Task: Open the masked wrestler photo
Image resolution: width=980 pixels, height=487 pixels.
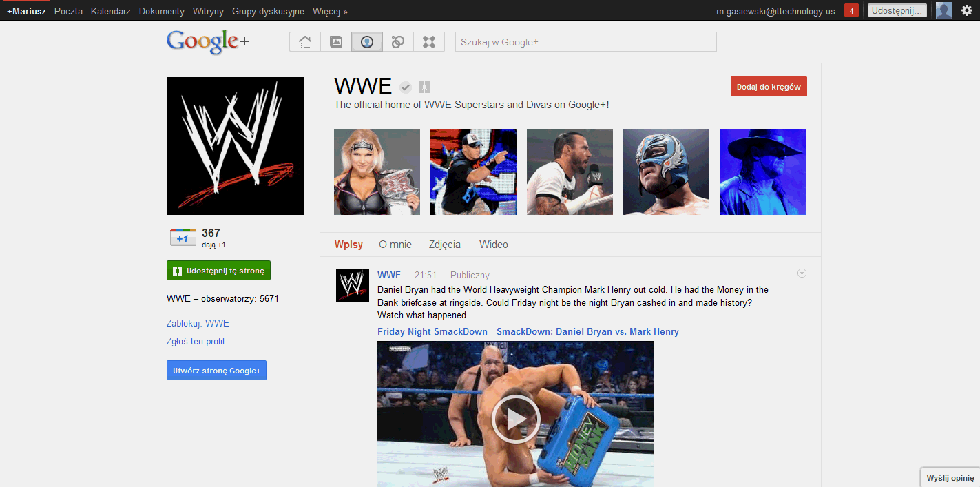Action: (x=666, y=172)
